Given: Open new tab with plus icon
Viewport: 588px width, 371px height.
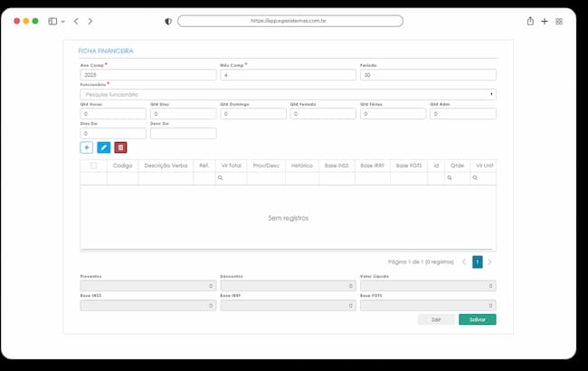Looking at the screenshot, I should (x=544, y=22).
